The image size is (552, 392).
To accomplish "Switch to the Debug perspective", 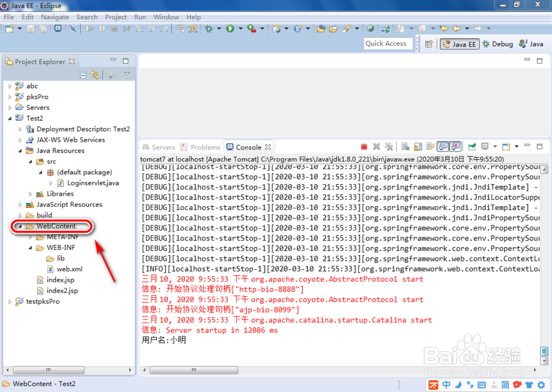I will (497, 44).
